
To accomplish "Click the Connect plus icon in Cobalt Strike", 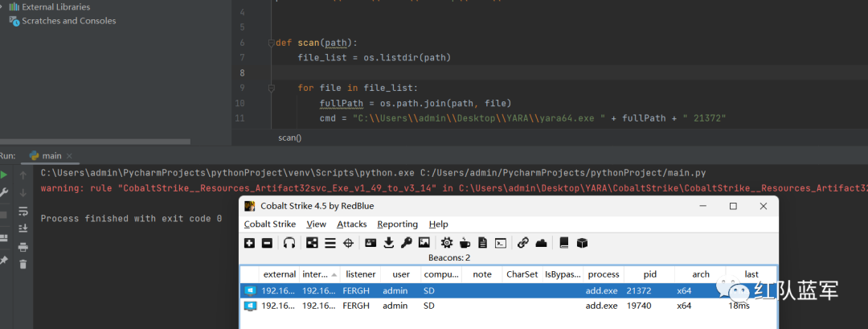I will pos(250,243).
